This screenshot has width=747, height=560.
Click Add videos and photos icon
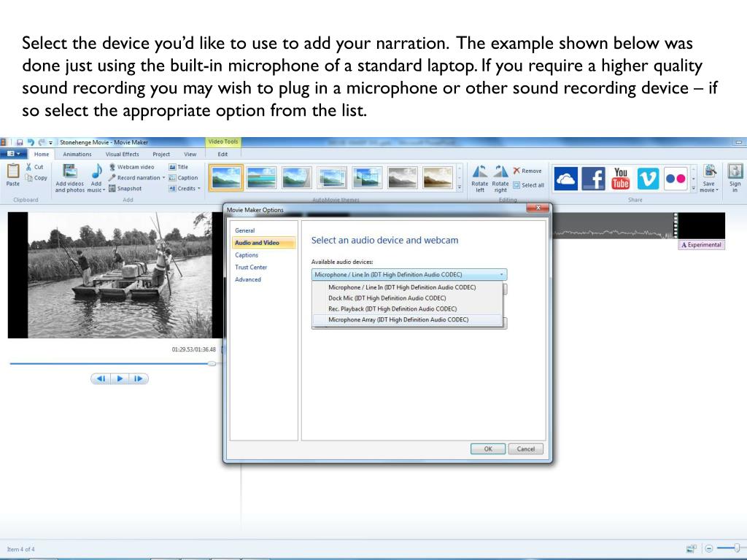click(69, 171)
